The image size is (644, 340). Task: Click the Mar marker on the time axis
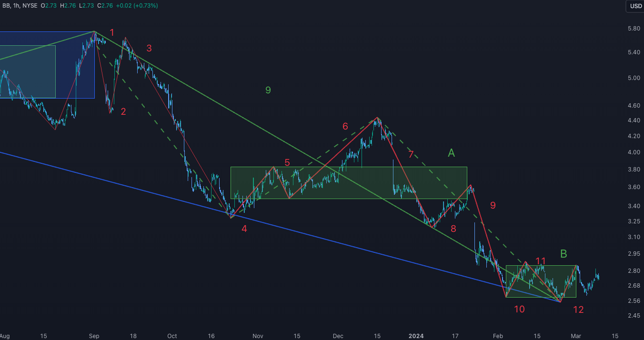point(577,336)
